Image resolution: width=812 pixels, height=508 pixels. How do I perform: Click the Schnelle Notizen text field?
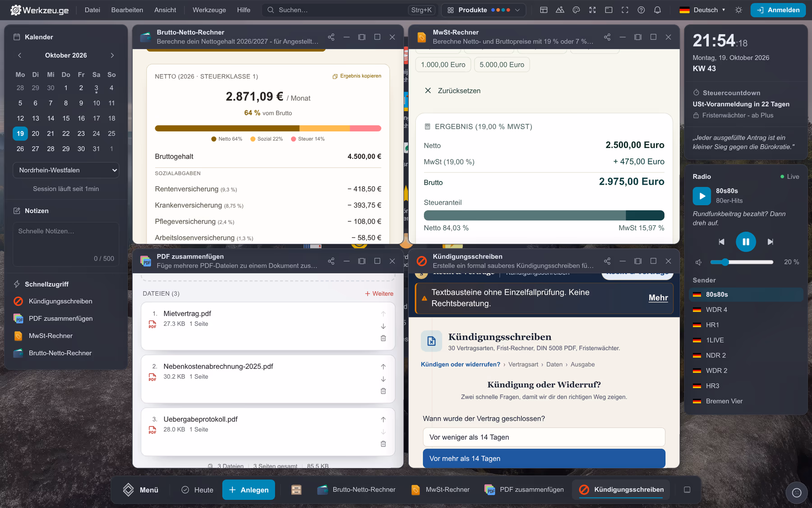click(x=66, y=244)
